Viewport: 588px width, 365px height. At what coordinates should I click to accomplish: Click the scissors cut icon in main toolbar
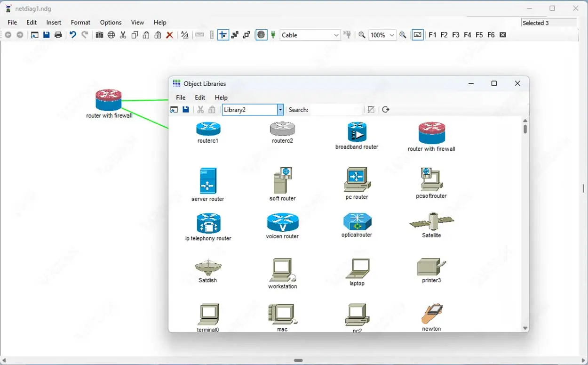pos(123,35)
